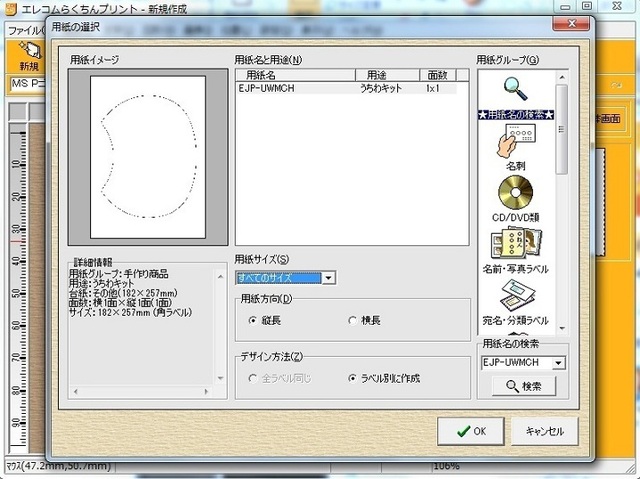640x479 pixels.
Task: Open the 用紙サイズ すべてのサイズ dropdown
Action: 329,278
